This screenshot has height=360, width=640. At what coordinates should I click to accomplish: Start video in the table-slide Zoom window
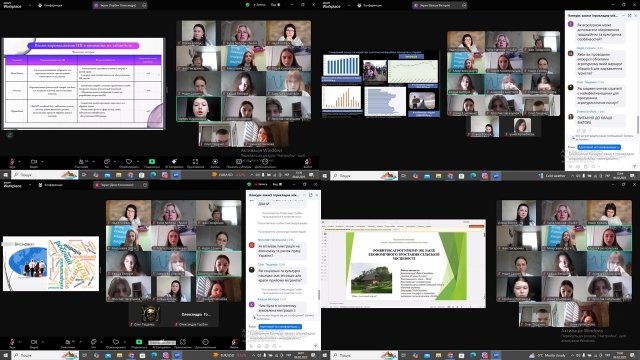coord(33,162)
